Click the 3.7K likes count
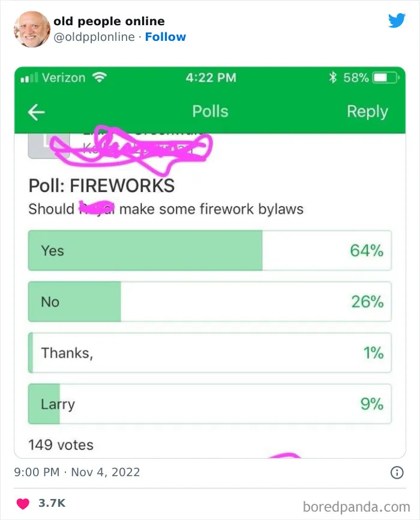Image resolution: width=420 pixels, height=520 pixels. point(52,503)
